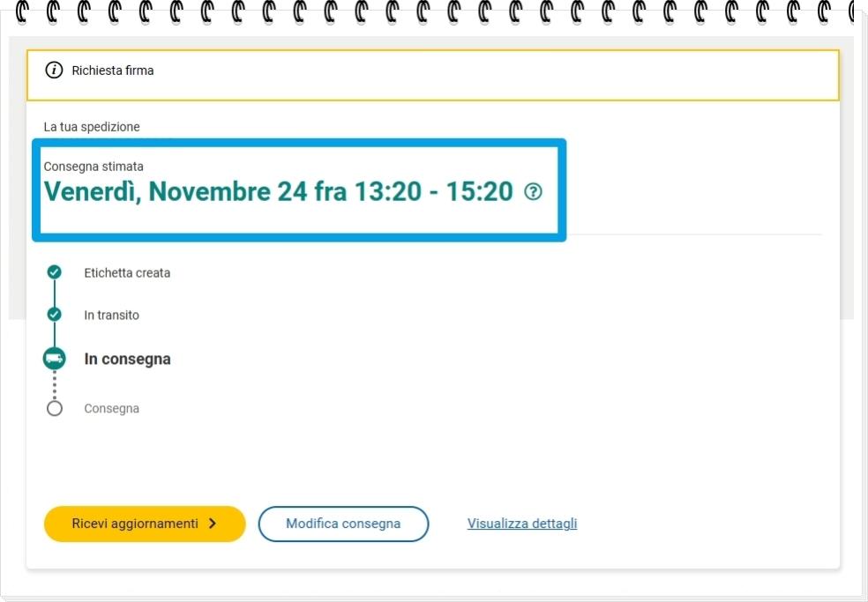Select the Venerdì, Novembre 24 delivery heading
The image size is (868, 602).
pyautogui.click(x=278, y=191)
